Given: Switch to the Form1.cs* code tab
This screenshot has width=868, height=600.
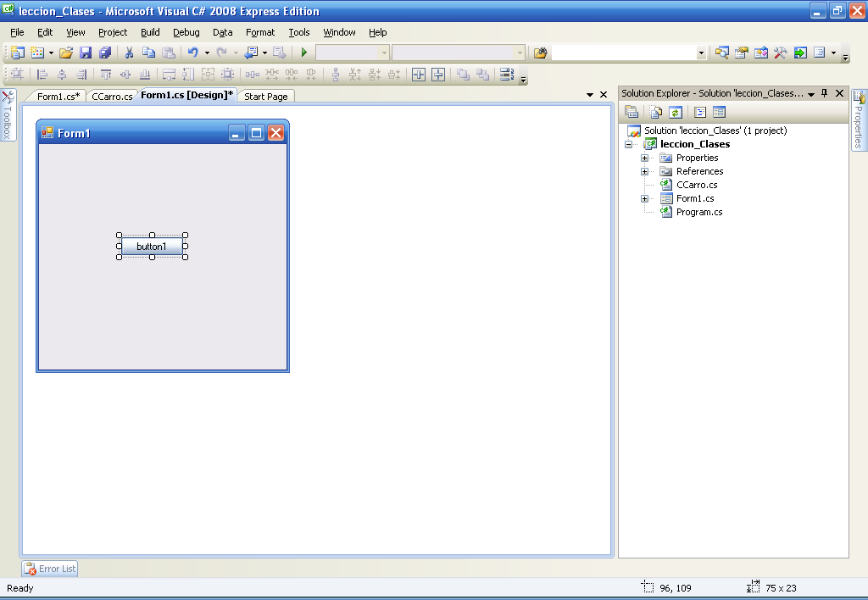Looking at the screenshot, I should (x=58, y=97).
